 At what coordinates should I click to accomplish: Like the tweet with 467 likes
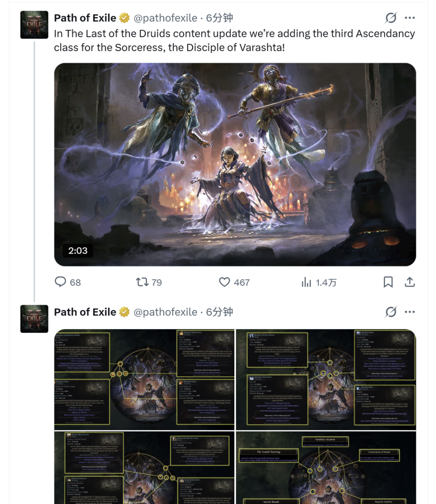coord(224,282)
